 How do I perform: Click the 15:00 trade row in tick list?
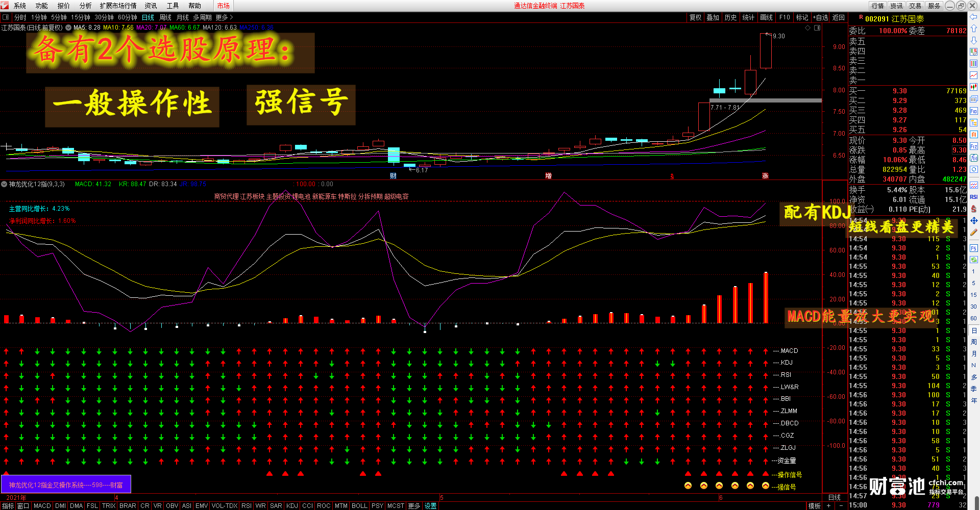point(908,505)
